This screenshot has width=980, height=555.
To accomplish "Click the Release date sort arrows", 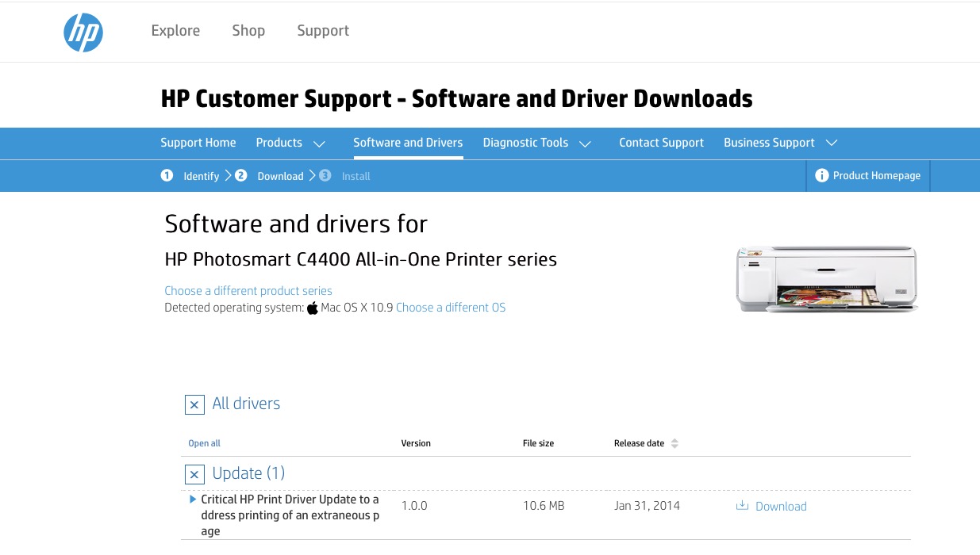I will [674, 443].
